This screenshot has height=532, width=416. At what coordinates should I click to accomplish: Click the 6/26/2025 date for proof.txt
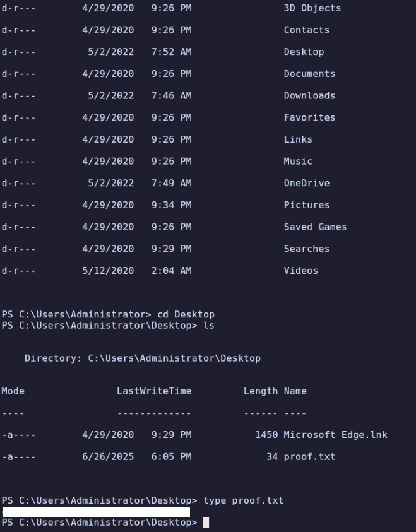pos(108,457)
